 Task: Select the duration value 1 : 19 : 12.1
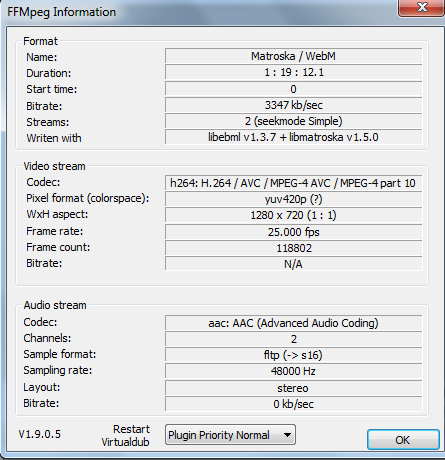293,72
